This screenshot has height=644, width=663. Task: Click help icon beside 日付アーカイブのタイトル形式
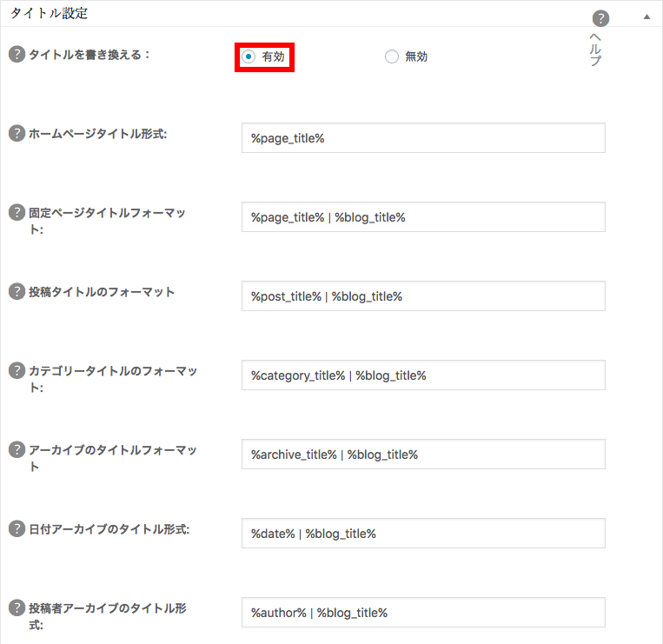17,528
